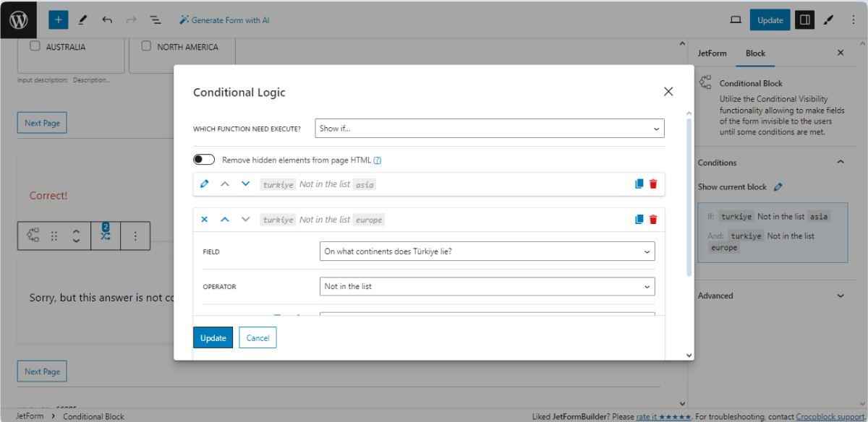Switch to the JetForm tab
Image resolution: width=868 pixels, height=422 pixels.
pos(712,53)
